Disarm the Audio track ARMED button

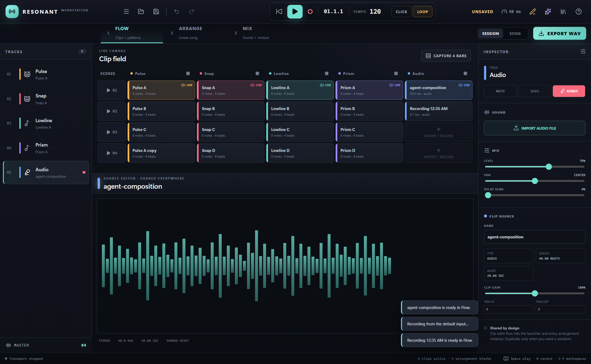click(569, 91)
